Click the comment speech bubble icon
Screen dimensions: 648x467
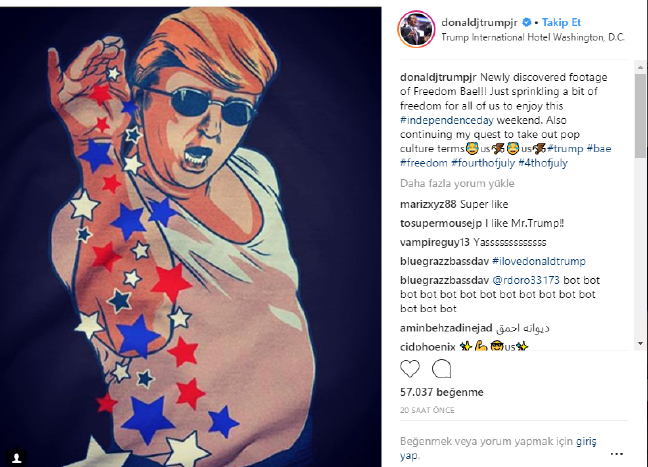point(442,369)
